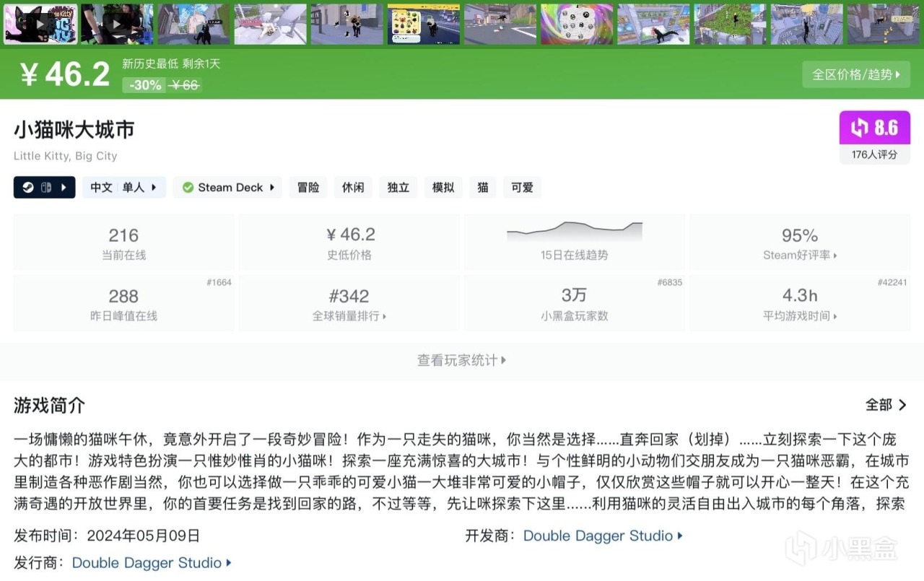Click the English name Little Kitty, Big City

[65, 156]
